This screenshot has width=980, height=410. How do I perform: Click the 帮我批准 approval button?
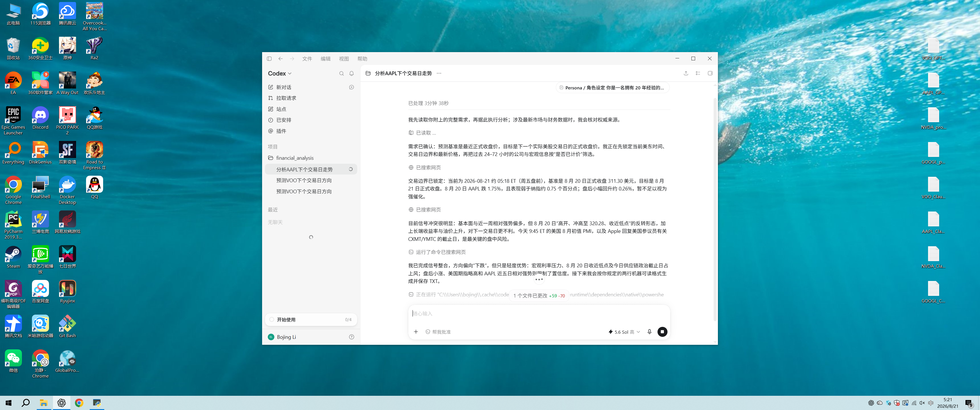pyautogui.click(x=438, y=332)
